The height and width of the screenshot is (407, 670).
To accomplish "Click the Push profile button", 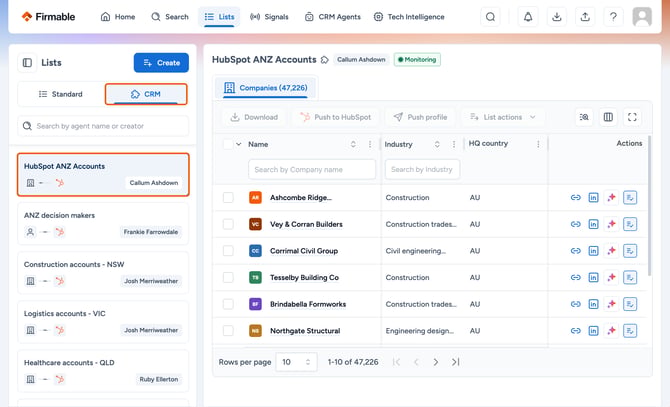I will [420, 117].
